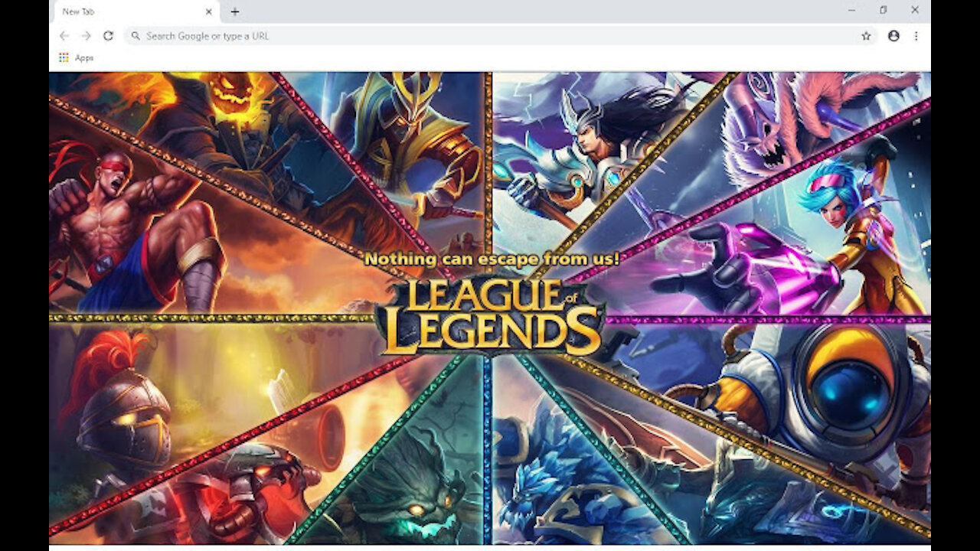The height and width of the screenshot is (551, 980).
Task: Reload the current page
Action: click(x=108, y=36)
